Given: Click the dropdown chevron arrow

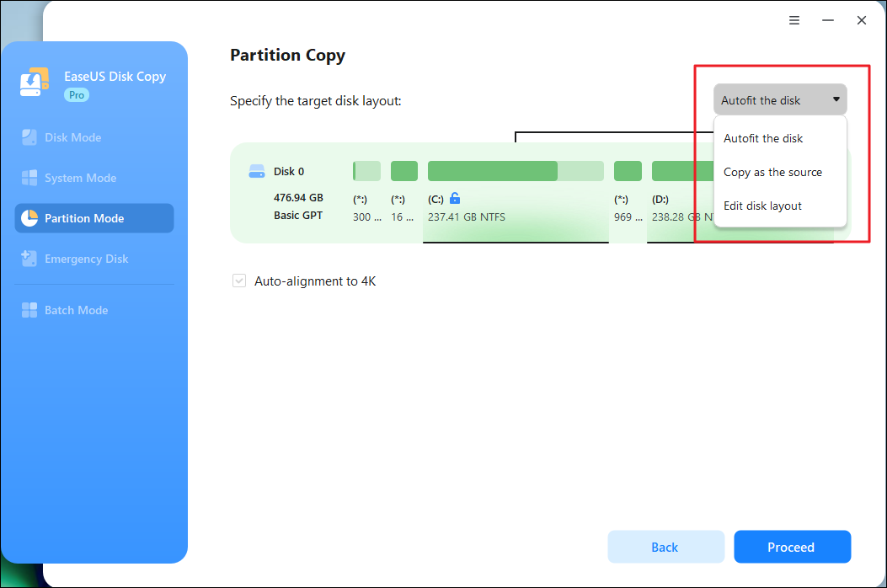Looking at the screenshot, I should pyautogui.click(x=836, y=99).
